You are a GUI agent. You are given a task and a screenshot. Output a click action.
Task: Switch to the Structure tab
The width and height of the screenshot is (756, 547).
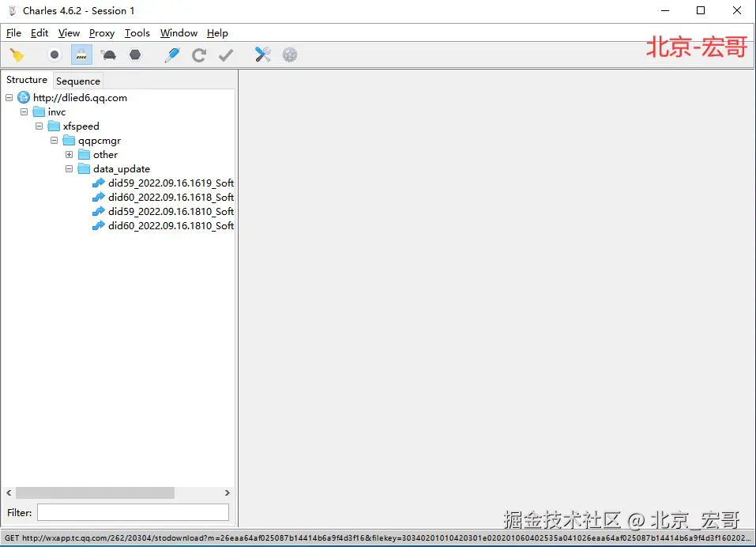(x=27, y=80)
